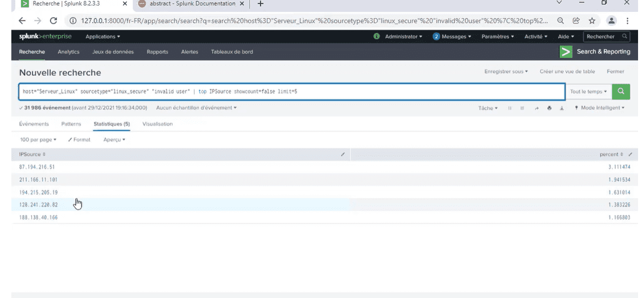Select the IP 211.166.11.101 cell
The height and width of the screenshot is (298, 644).
[x=38, y=180]
